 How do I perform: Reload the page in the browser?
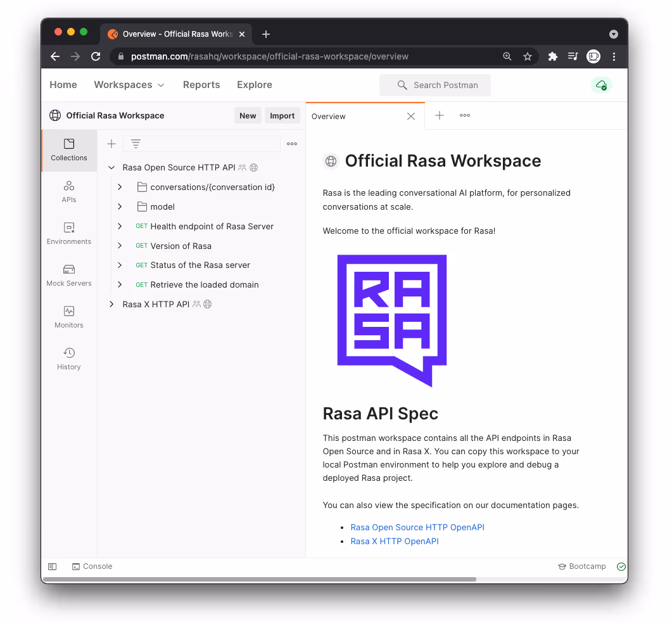(96, 56)
